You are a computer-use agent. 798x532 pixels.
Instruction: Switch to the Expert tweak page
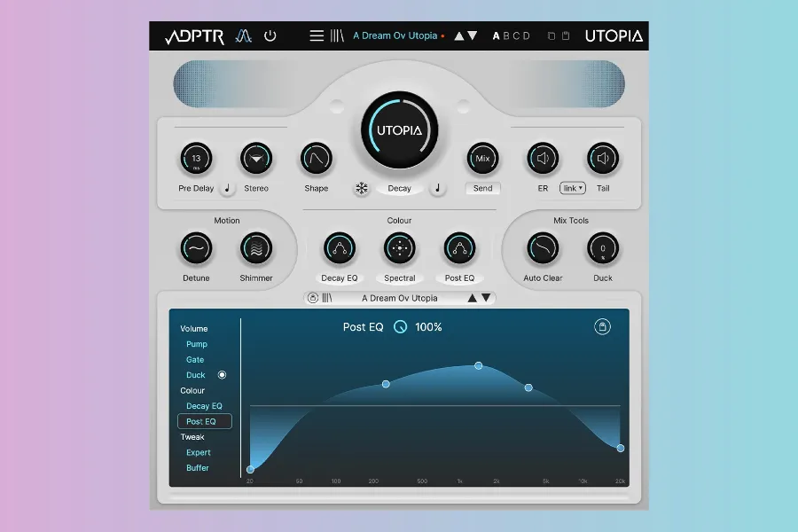[199, 452]
